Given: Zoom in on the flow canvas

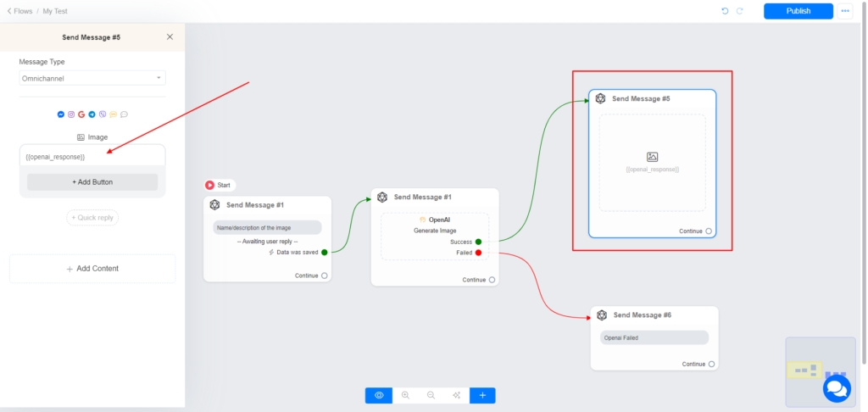Looking at the screenshot, I should point(405,395).
